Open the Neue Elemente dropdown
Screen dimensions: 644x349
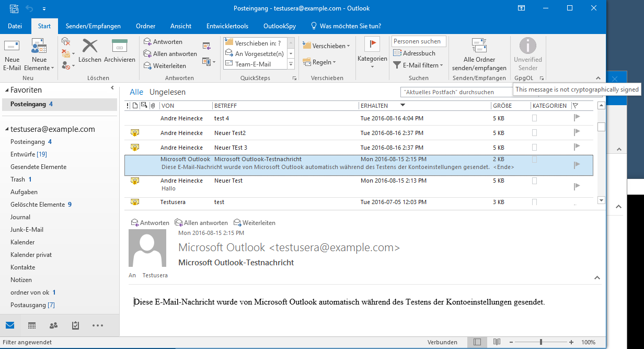coord(39,54)
